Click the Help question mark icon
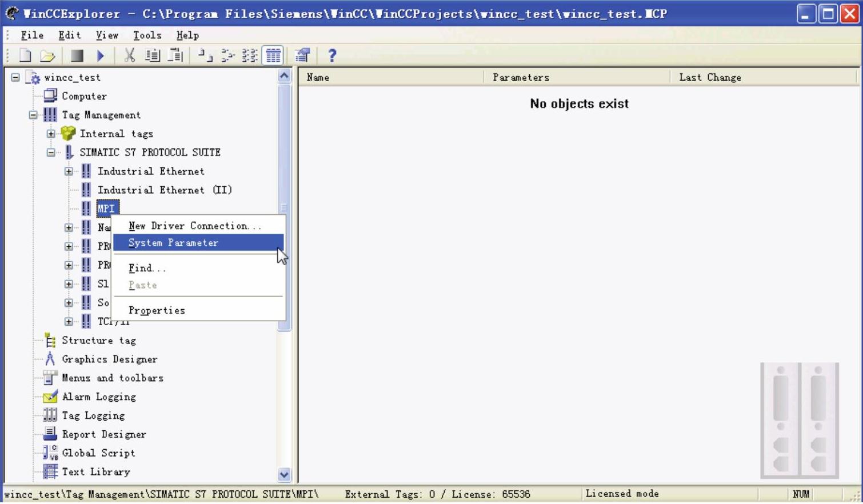Screen dimensions: 863x504 point(331,55)
